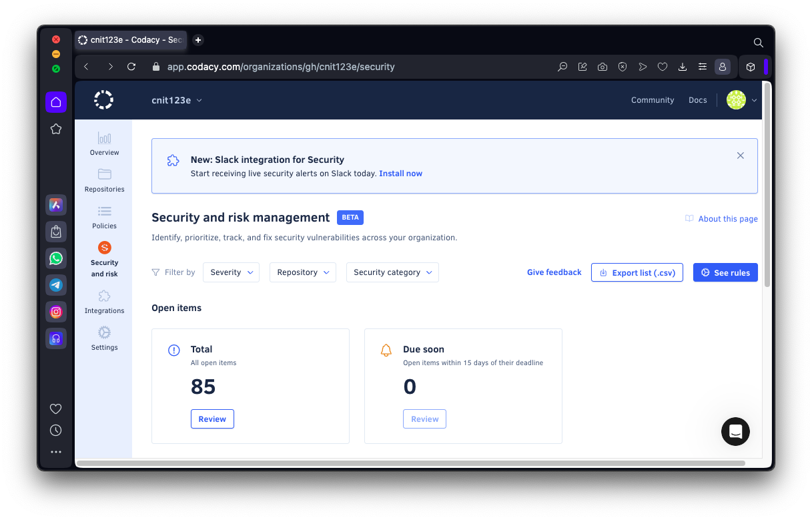Click the Opera home sidebar icon
Image resolution: width=812 pixels, height=520 pixels.
[56, 102]
